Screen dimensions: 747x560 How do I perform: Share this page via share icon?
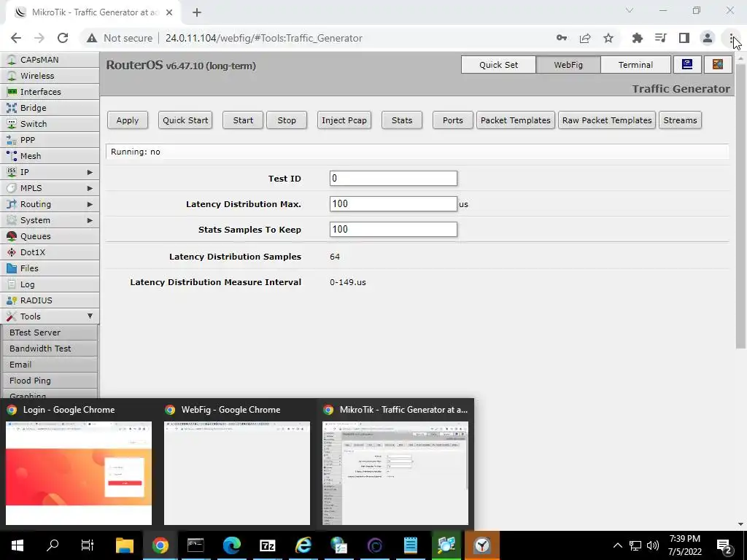point(585,38)
